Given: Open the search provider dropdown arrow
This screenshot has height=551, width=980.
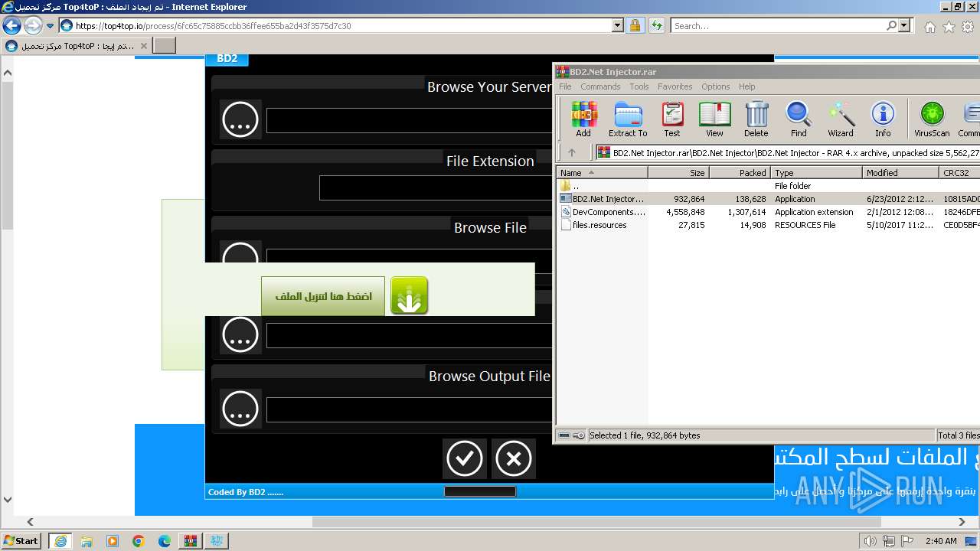Looking at the screenshot, I should point(905,25).
